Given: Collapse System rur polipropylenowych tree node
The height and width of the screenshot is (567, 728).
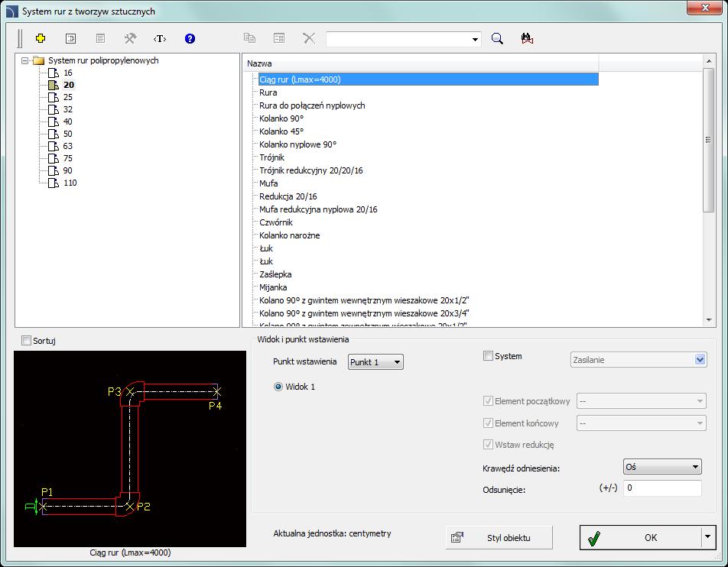Looking at the screenshot, I should click(x=25, y=61).
